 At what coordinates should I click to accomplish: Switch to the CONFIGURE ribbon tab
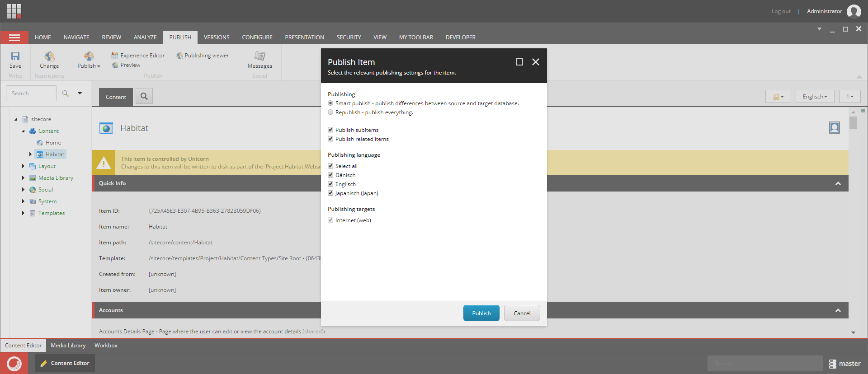[257, 37]
